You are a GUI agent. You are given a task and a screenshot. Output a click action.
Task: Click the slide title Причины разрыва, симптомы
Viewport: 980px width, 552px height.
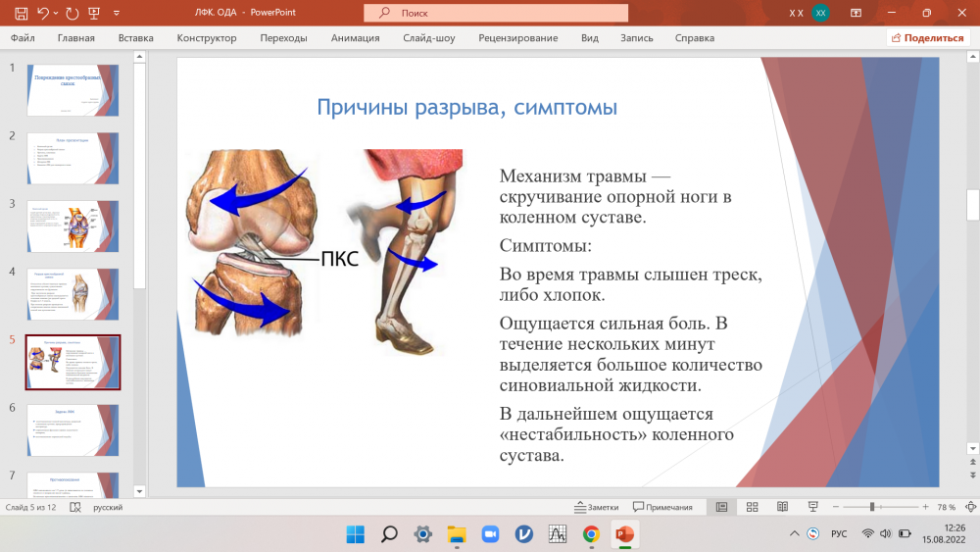point(466,107)
